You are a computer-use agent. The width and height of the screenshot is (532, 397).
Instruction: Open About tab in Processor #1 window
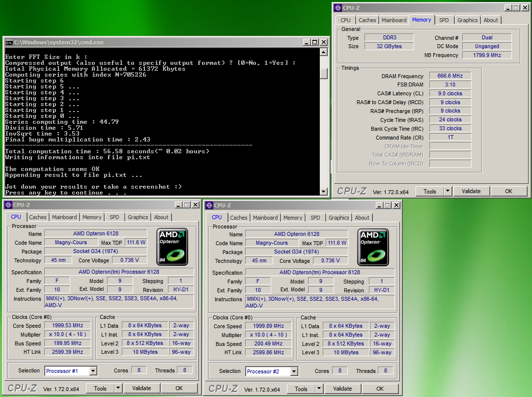[x=161, y=218]
